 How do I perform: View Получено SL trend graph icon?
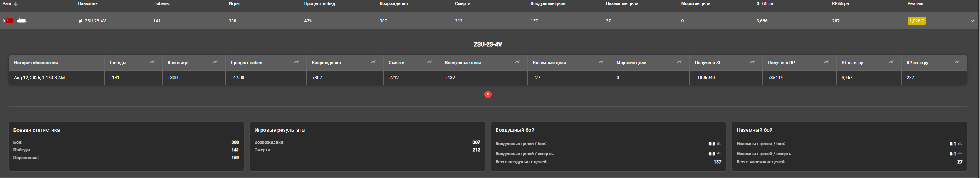tap(753, 62)
